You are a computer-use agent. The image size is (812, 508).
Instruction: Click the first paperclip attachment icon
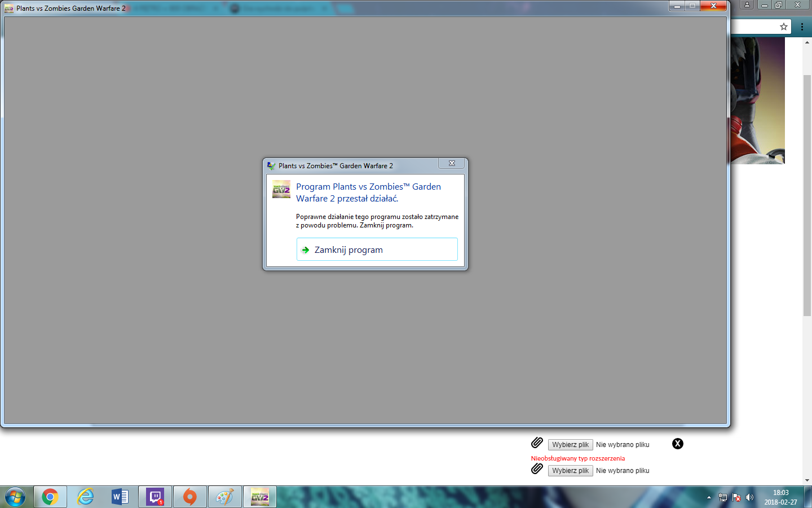[x=537, y=443]
